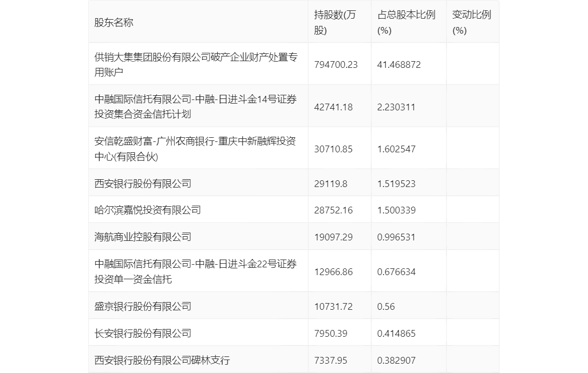Select shareholder 哈尔滨嘉悦投资有限公司
The image size is (588, 373).
point(147,210)
